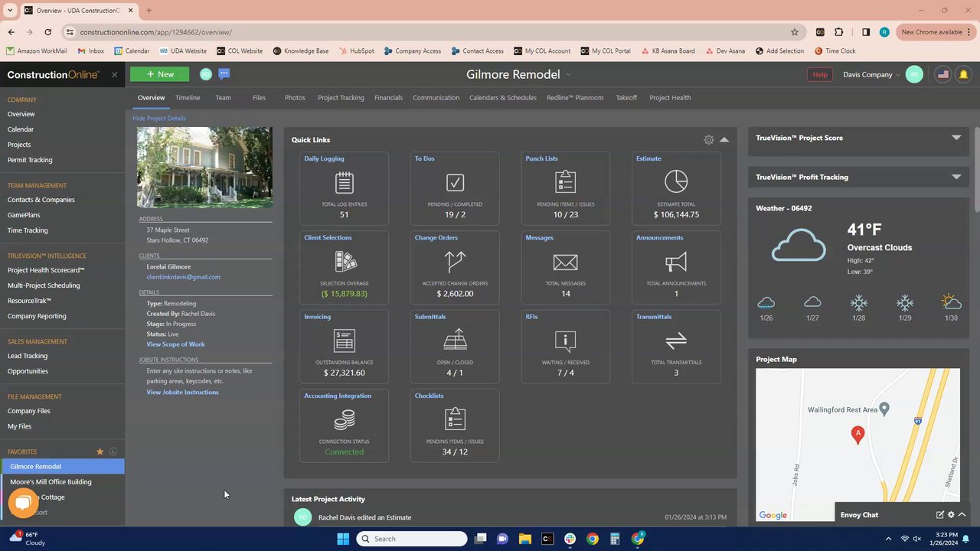The image size is (980, 551).
Task: Open Contacts & Companies in the sidebar
Action: tap(41, 200)
